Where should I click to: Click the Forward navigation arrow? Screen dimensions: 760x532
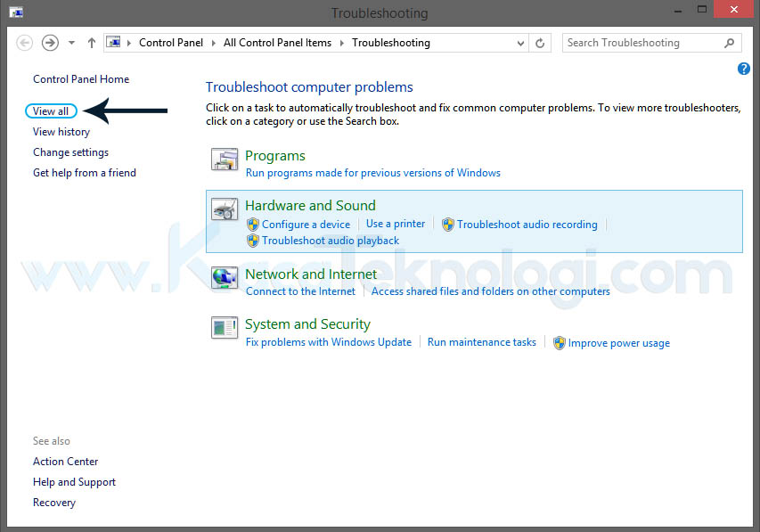(x=50, y=43)
